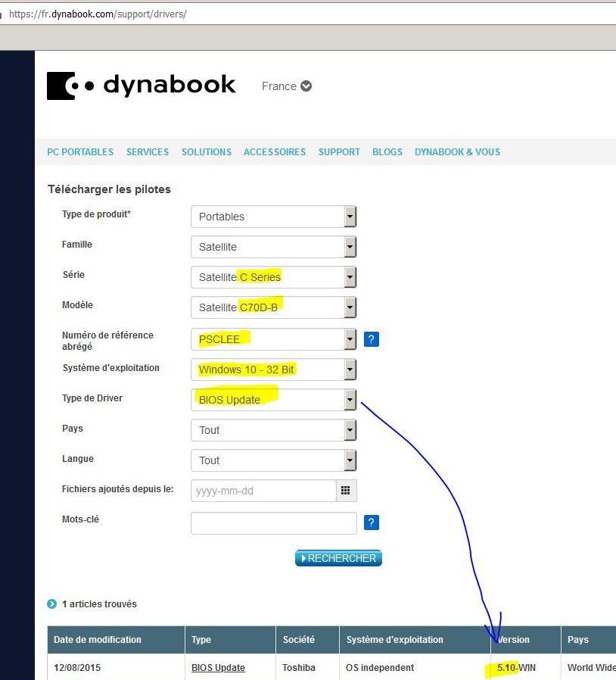Open the PSCLEE reference number dropdown
The height and width of the screenshot is (680, 616).
pyautogui.click(x=273, y=339)
